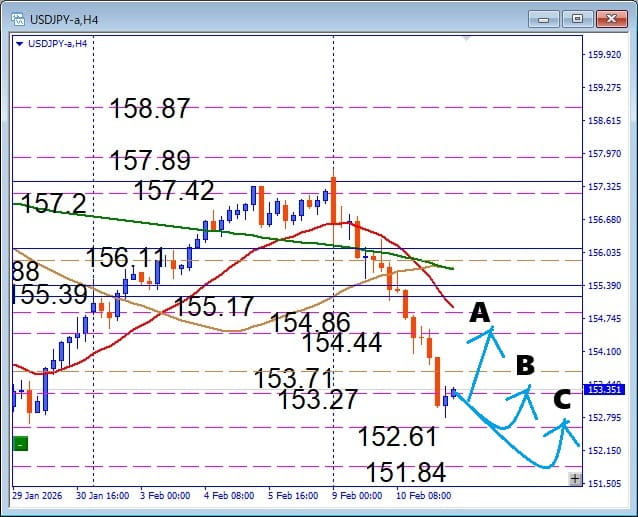Click the 9 Feb 00:00 time label

pos(357,496)
